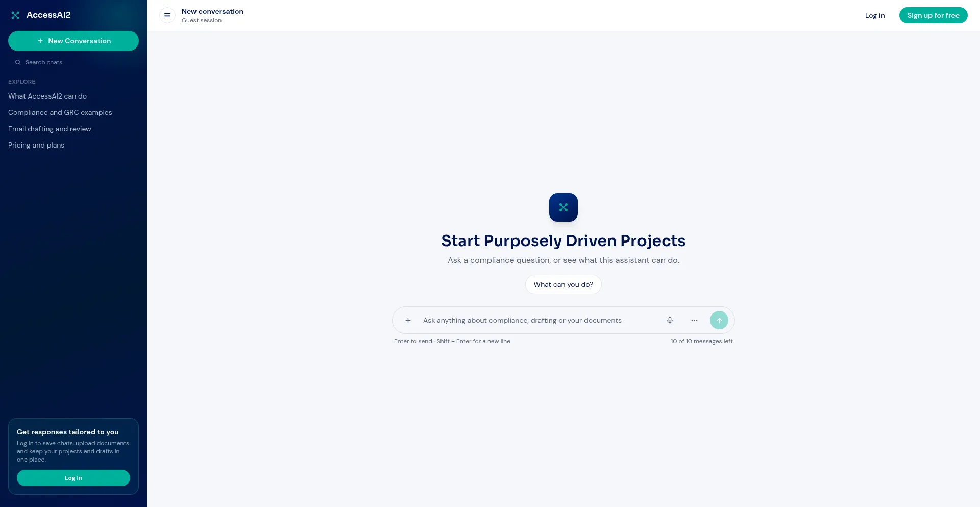Click the 10 of 10 messages left text
This screenshot has height=507, width=980.
tap(702, 341)
